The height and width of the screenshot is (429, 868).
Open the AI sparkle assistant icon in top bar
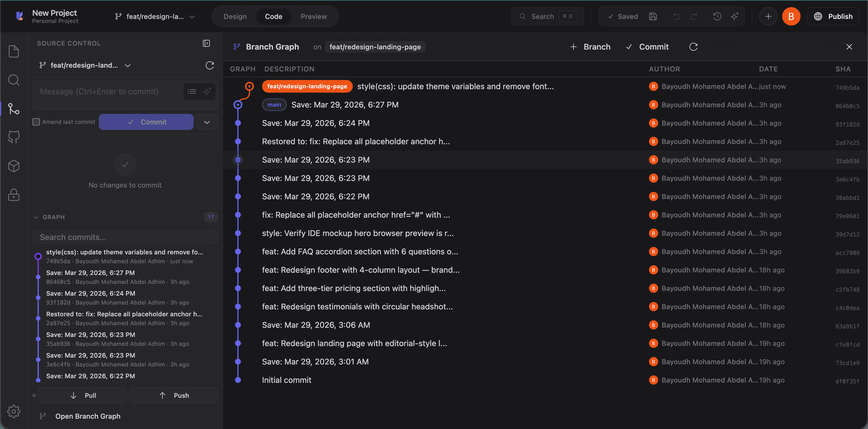735,16
